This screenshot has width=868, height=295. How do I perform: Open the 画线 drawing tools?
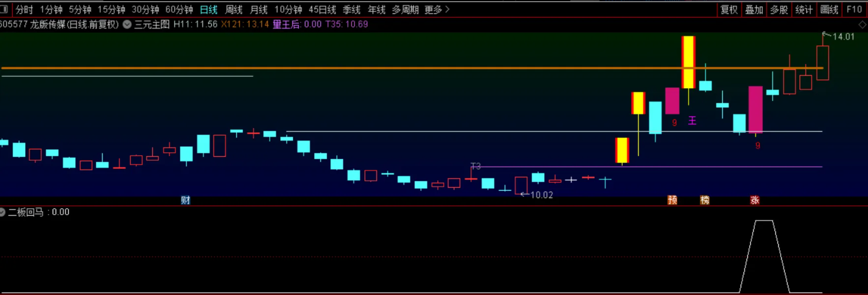pos(829,9)
